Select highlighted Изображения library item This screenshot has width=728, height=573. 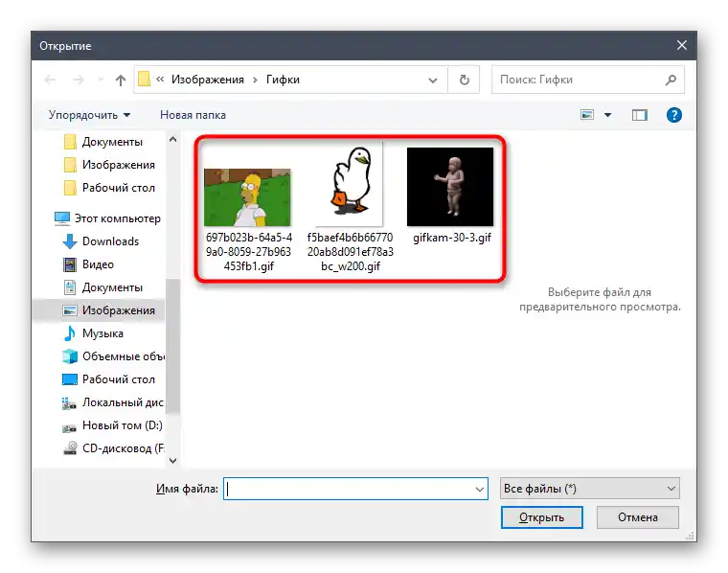point(100,310)
